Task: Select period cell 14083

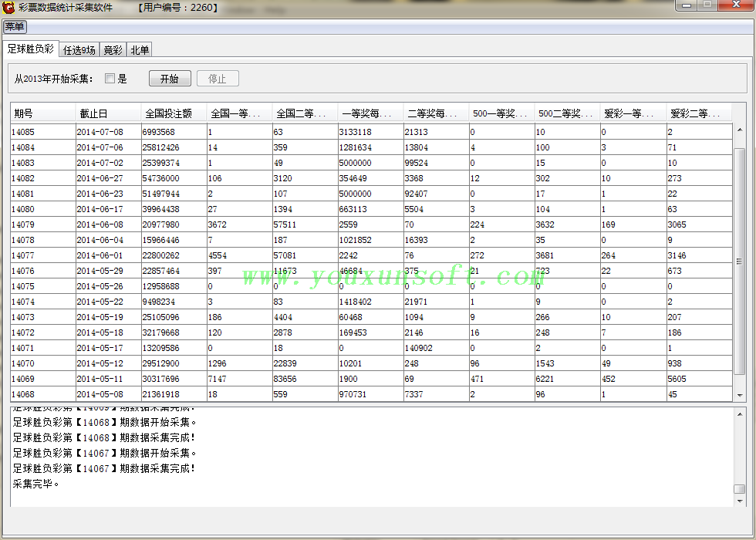Action: click(43, 163)
